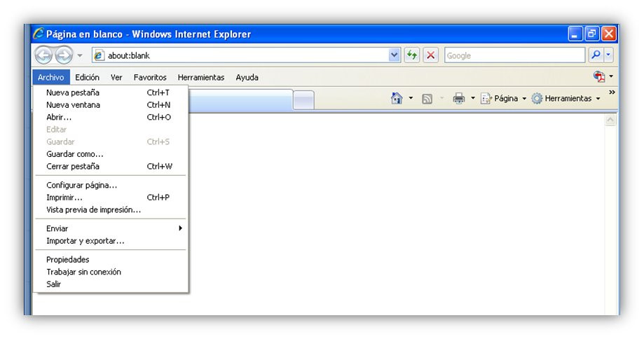Open the Print icon dropdown arrow
Viewport: 644px width, 339px height.
point(473,98)
